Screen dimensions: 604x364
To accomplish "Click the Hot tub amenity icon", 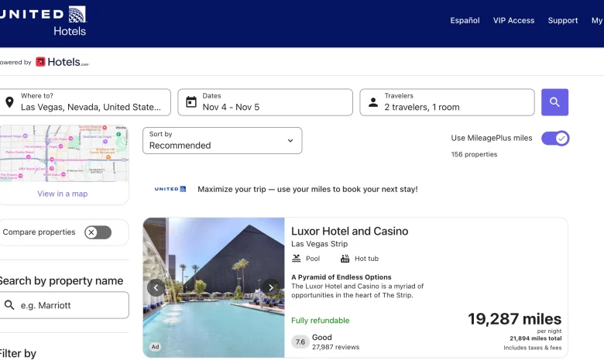I will [x=345, y=259].
